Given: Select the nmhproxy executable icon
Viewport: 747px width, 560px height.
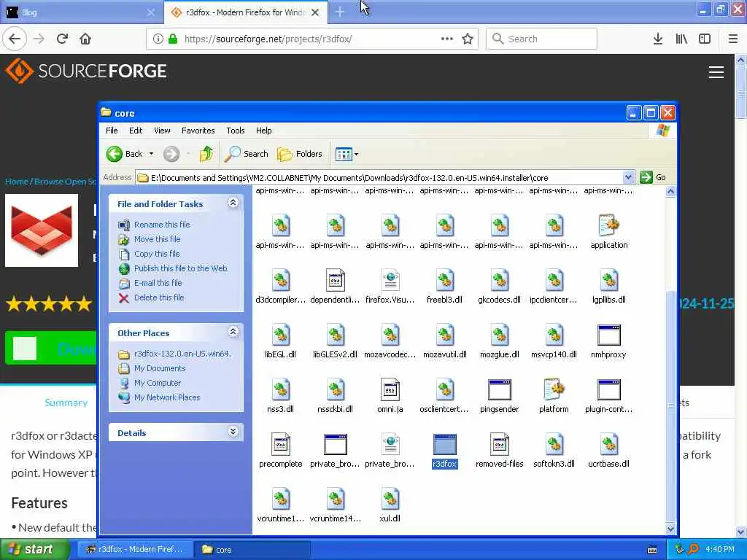Looking at the screenshot, I should (x=609, y=335).
